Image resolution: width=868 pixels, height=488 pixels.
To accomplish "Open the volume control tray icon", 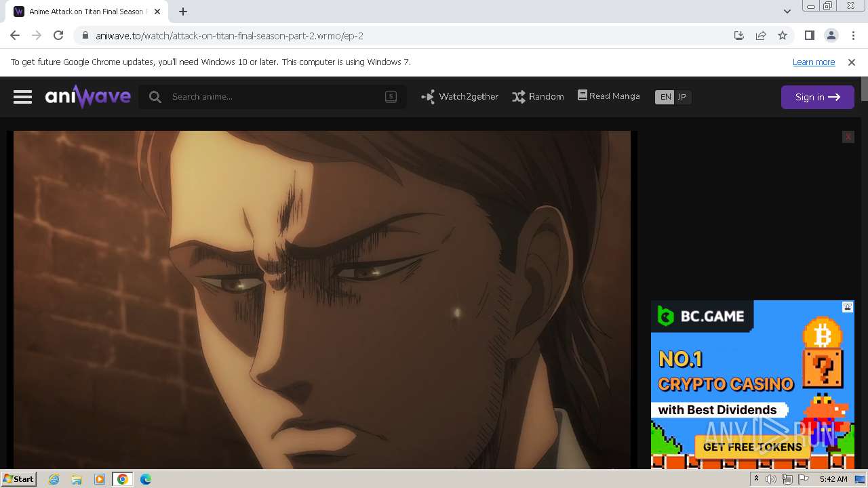I will (771, 479).
